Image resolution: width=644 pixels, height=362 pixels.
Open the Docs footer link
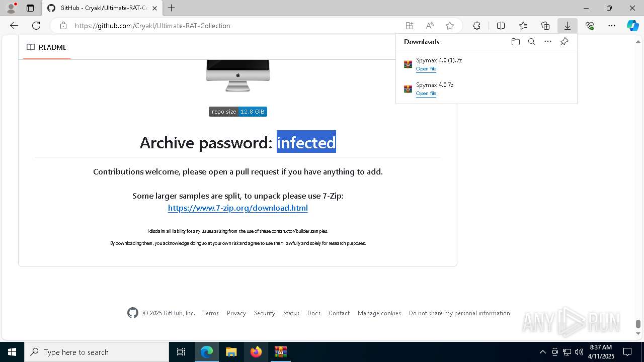pyautogui.click(x=314, y=313)
